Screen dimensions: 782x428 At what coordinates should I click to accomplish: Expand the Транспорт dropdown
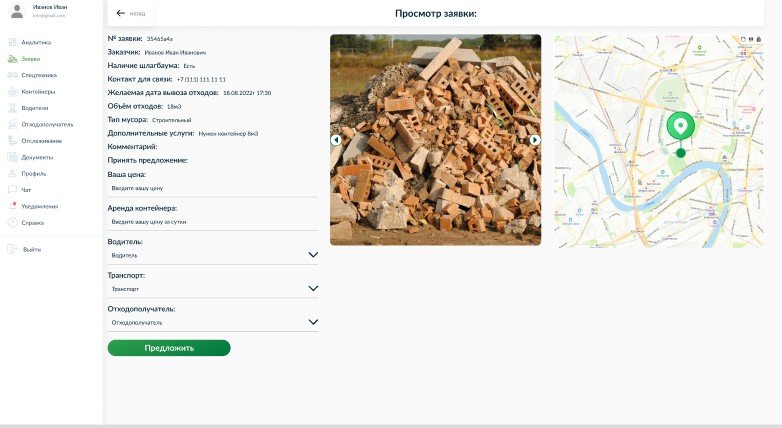pos(313,288)
